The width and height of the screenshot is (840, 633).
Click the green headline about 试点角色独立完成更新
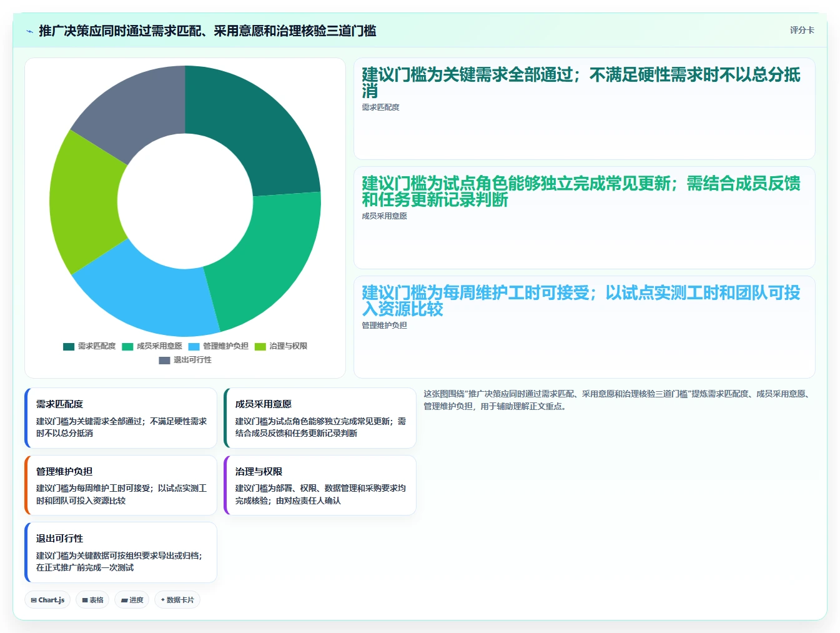coord(581,191)
